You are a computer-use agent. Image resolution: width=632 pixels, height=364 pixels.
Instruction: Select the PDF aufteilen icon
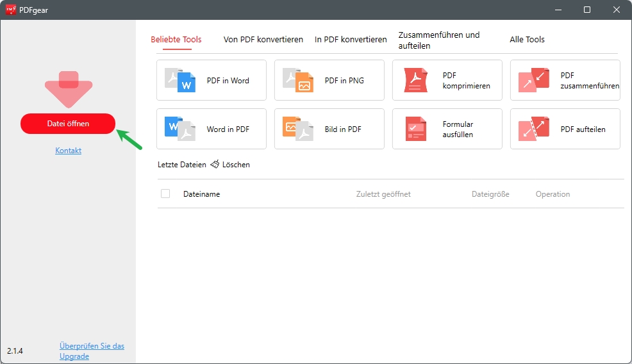[x=534, y=129]
